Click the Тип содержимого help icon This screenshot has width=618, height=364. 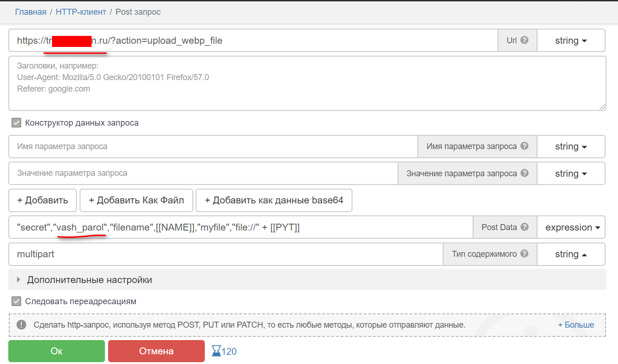tap(524, 254)
